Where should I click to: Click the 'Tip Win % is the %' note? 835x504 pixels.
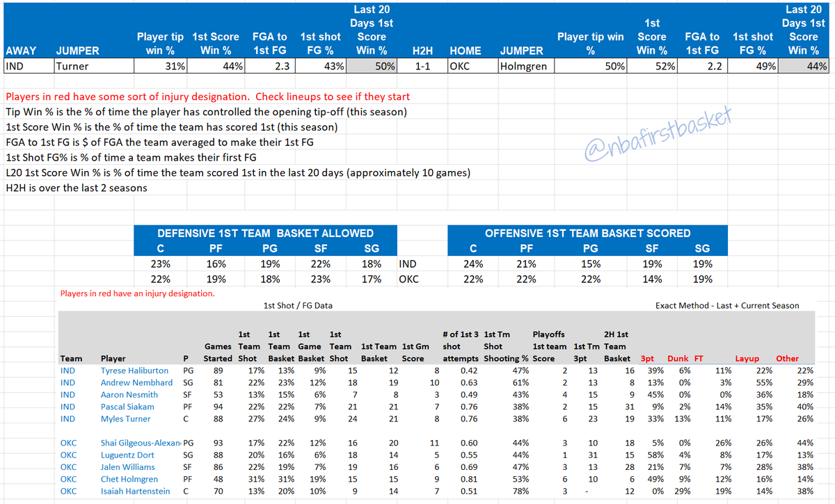pos(206,112)
